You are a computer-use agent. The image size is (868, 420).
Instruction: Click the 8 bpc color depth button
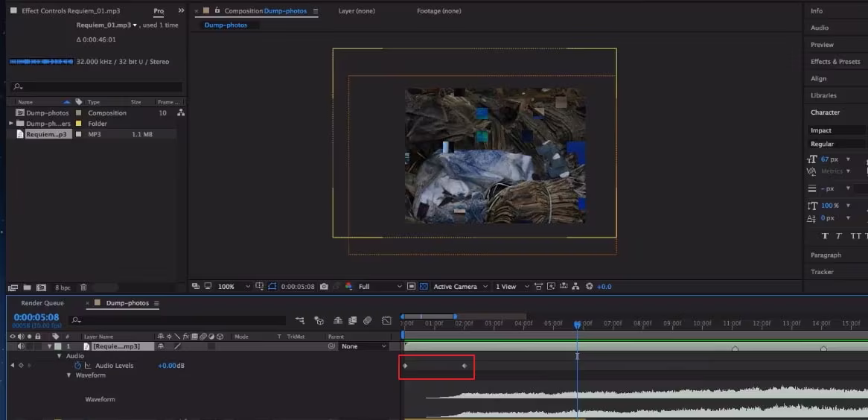click(63, 287)
